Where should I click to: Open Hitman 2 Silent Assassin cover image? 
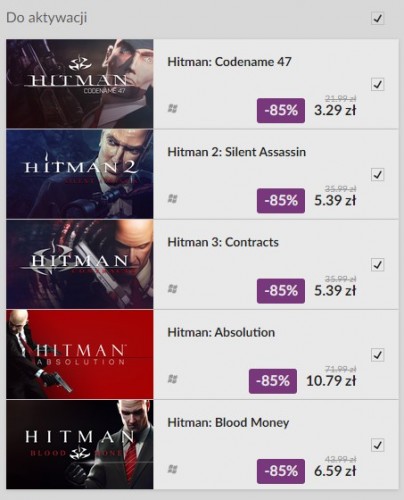coord(80,174)
